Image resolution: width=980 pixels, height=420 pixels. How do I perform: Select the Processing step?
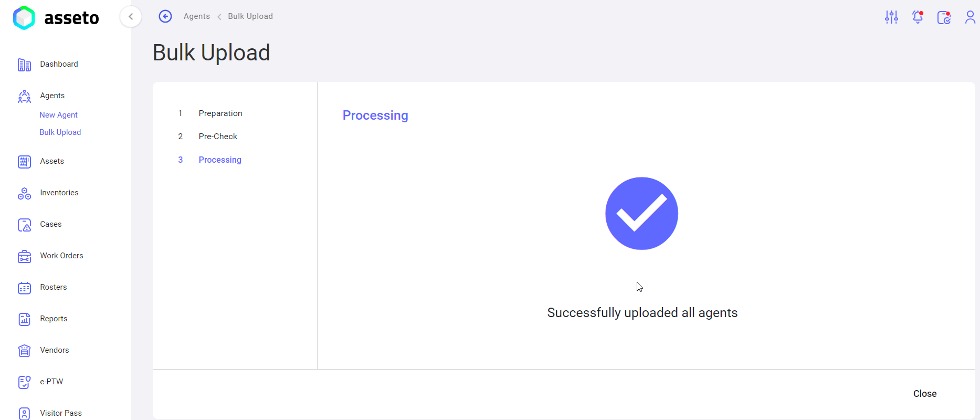click(x=220, y=160)
